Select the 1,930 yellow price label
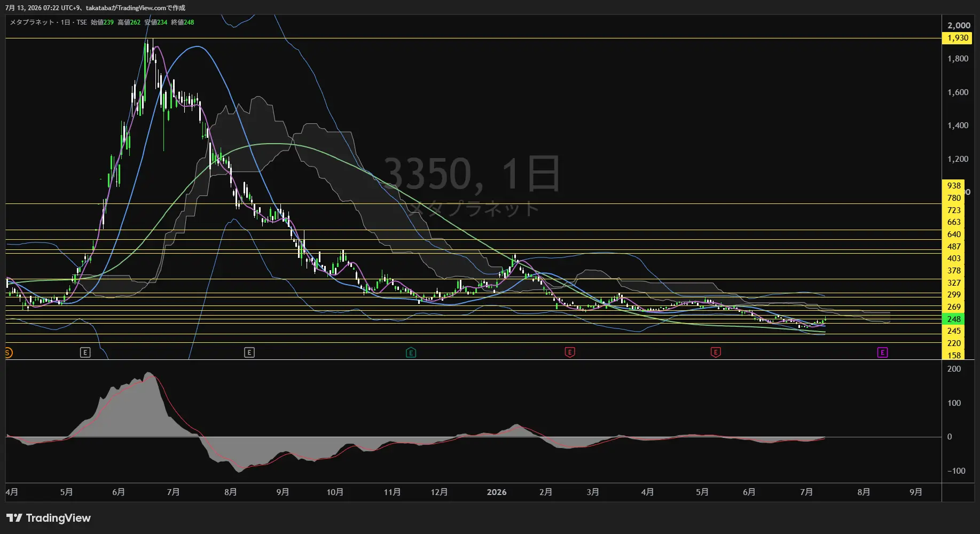 958,38
